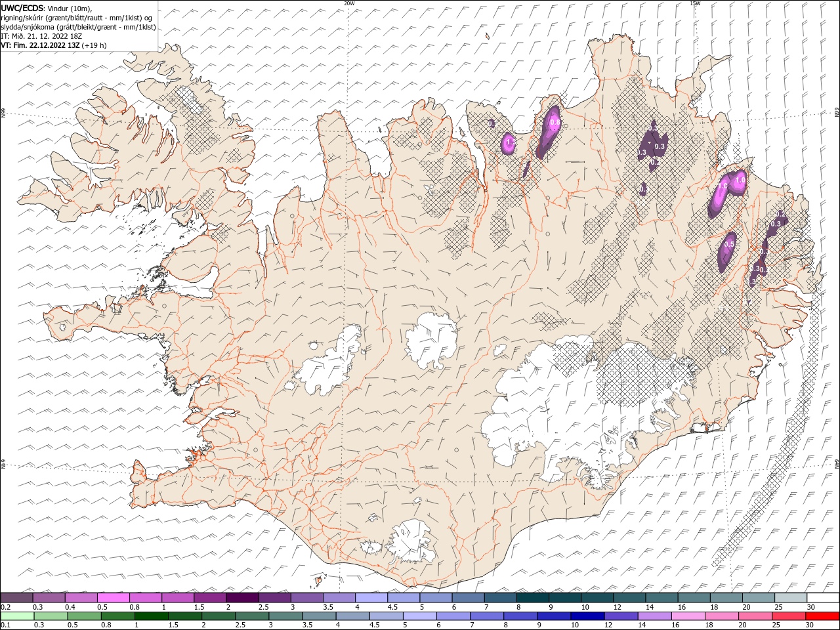The height and width of the screenshot is (630, 840).
Task: Top legend row: swatch between 6 and 7
Action: 469,597
